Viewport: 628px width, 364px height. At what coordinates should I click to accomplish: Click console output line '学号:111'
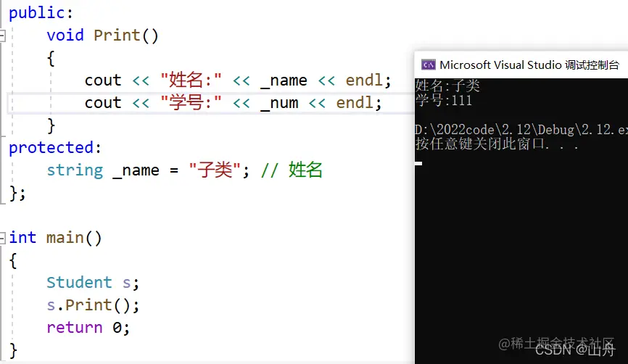[444, 100]
